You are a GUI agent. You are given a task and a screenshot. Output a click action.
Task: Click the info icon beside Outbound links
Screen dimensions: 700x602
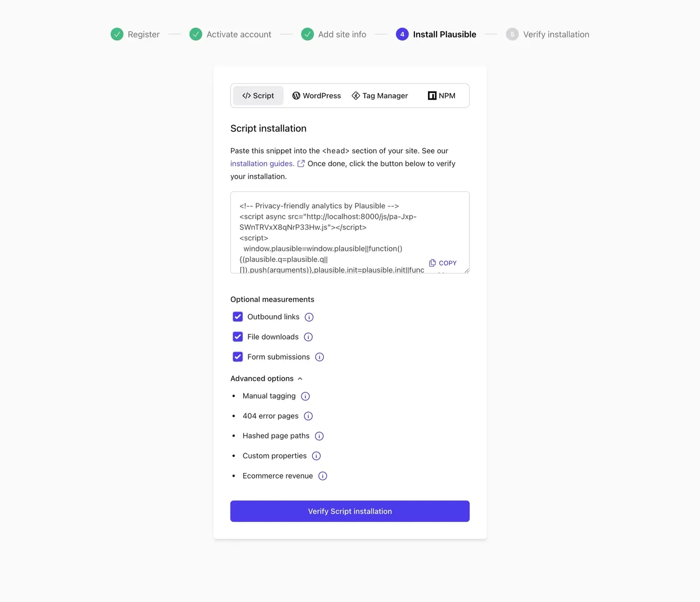point(308,317)
